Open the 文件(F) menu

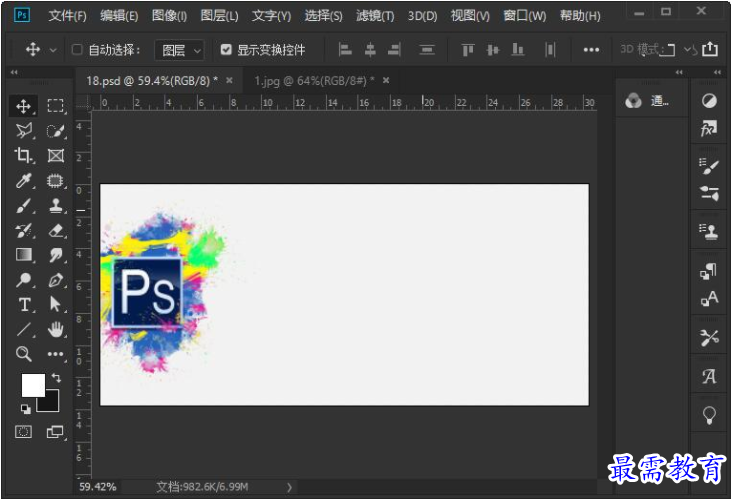pos(68,16)
